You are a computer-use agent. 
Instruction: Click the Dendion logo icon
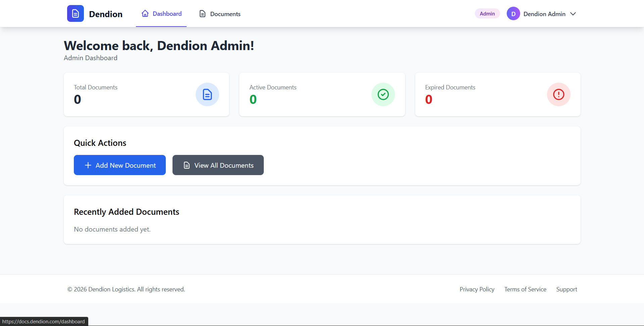click(x=75, y=13)
